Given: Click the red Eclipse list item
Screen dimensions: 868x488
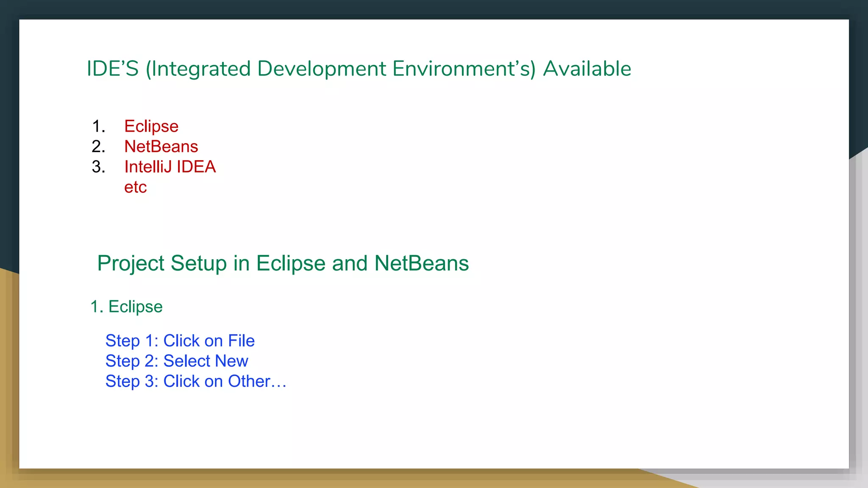Looking at the screenshot, I should click(151, 126).
